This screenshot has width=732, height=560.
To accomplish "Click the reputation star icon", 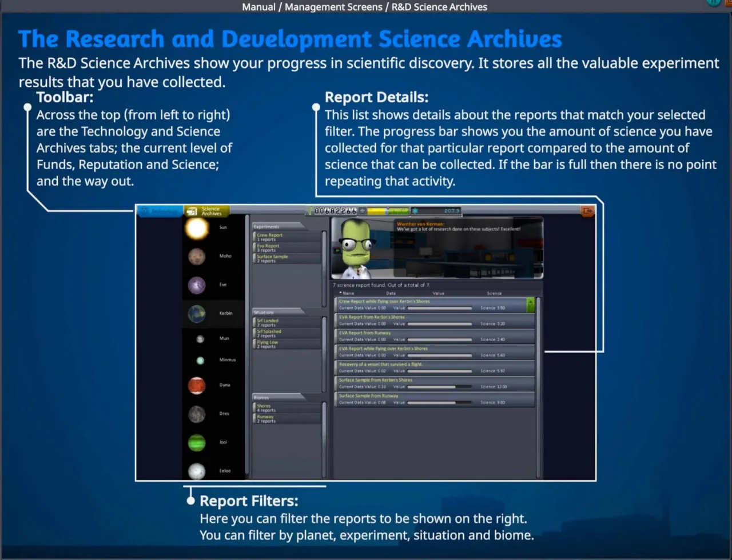I will [x=362, y=211].
